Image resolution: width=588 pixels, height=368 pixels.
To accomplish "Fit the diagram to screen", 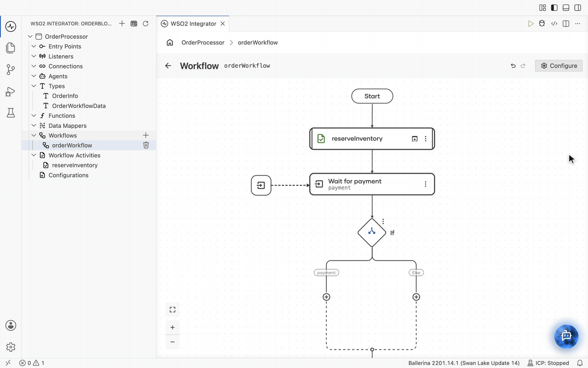I will (172, 310).
